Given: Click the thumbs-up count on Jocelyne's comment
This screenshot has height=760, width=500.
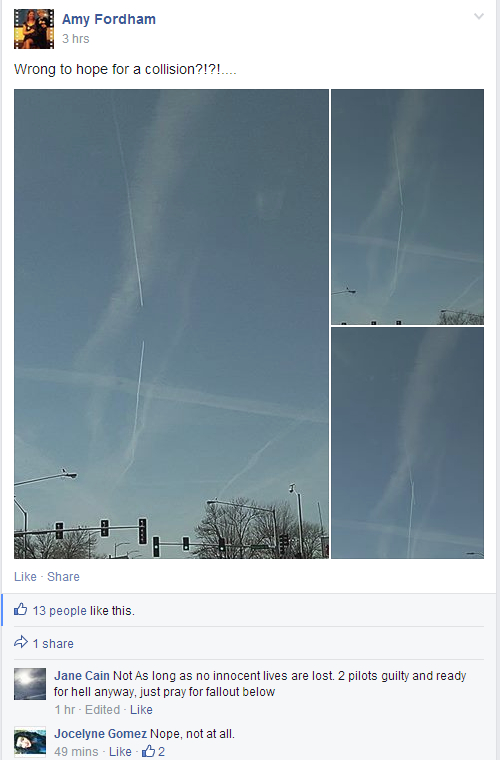Looking at the screenshot, I should 154,751.
